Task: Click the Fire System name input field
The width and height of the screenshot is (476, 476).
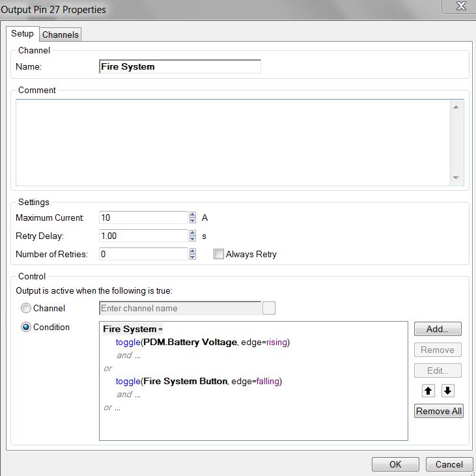Action: click(180, 66)
